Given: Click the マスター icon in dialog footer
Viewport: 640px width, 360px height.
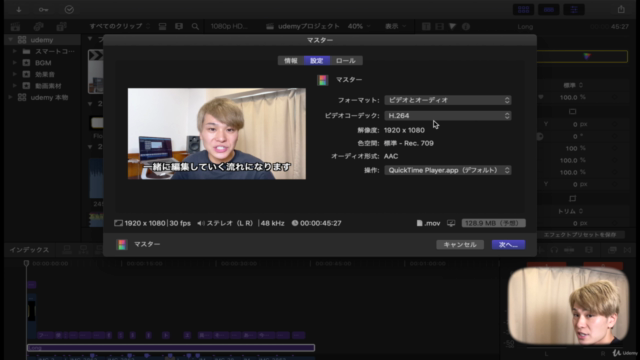Looking at the screenshot, I should [x=122, y=244].
